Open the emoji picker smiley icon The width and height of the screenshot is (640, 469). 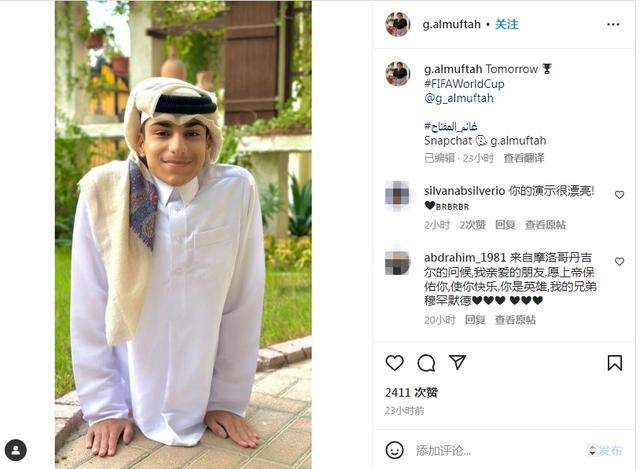click(x=394, y=450)
